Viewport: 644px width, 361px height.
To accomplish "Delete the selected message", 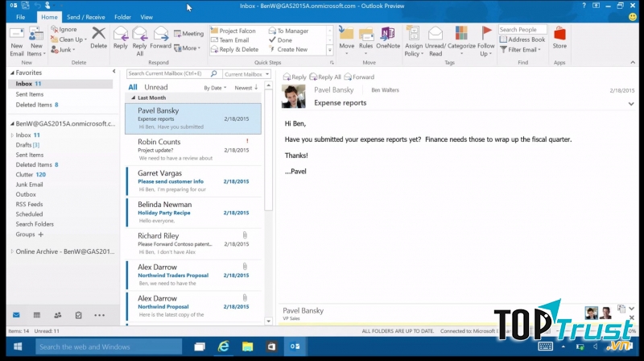I will coord(98,38).
